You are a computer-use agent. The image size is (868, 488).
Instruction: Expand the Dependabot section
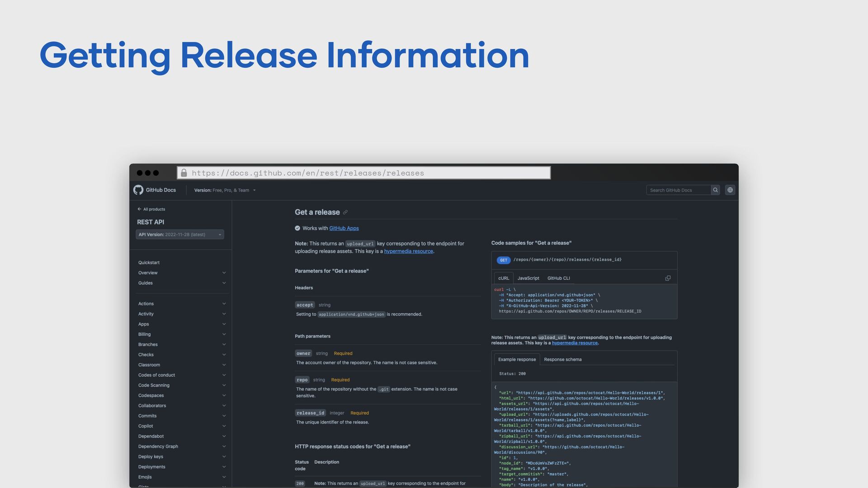point(182,436)
